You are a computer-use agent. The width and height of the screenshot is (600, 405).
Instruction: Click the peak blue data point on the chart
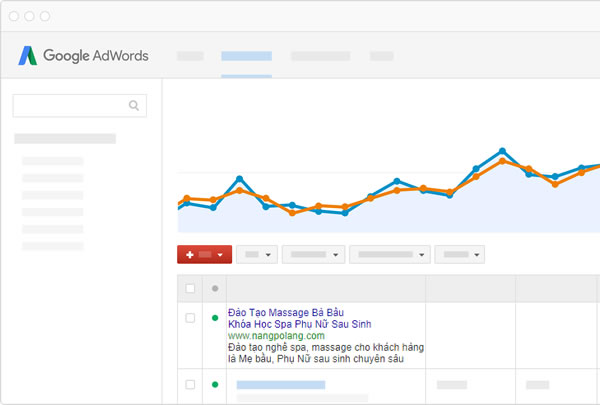(x=503, y=152)
